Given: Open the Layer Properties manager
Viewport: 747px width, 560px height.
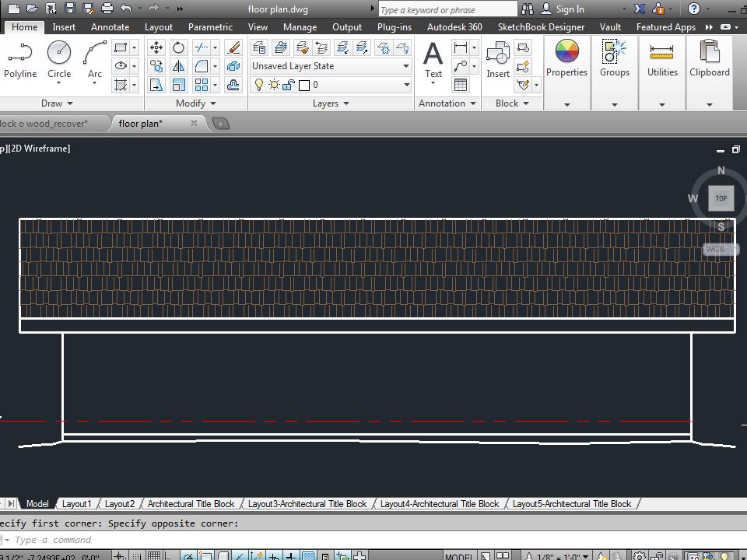Looking at the screenshot, I should pyautogui.click(x=259, y=47).
